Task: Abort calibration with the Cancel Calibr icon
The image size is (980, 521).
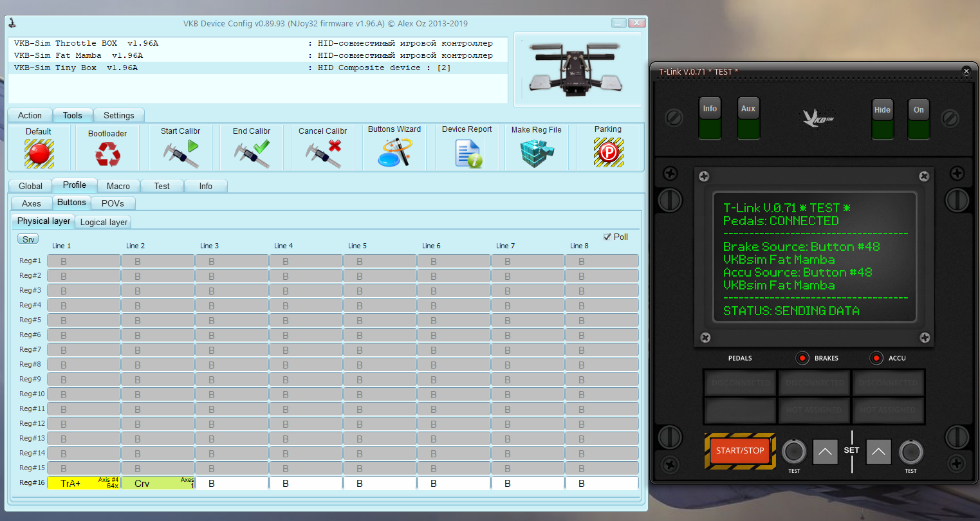Action: tap(323, 154)
